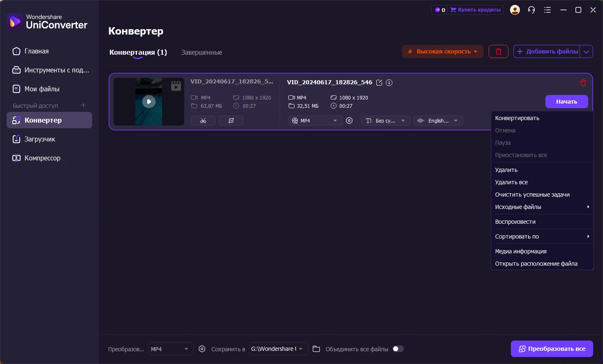
Task: Open the subtitle dropdown
Action: (x=385, y=121)
